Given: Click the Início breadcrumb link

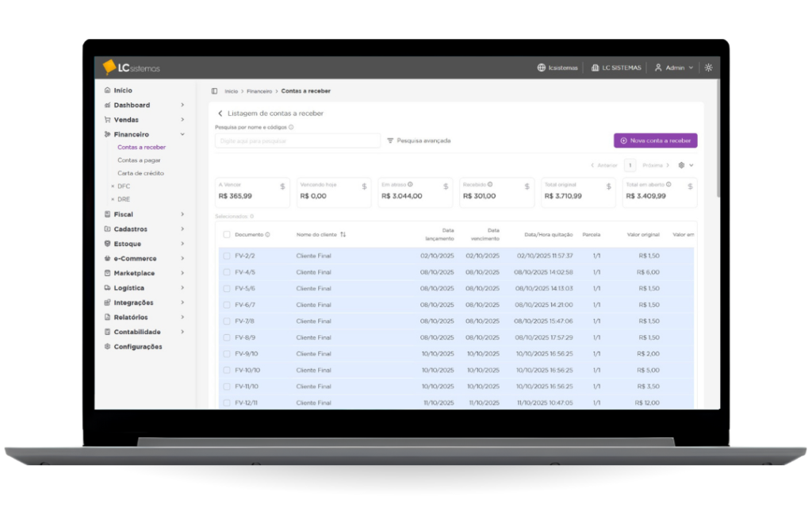Looking at the screenshot, I should click(231, 91).
